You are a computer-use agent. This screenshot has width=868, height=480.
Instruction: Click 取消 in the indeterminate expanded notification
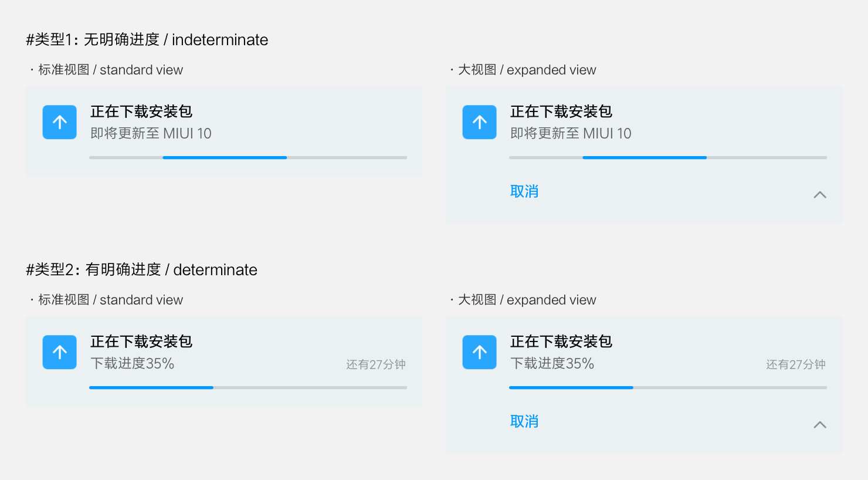[x=524, y=191]
